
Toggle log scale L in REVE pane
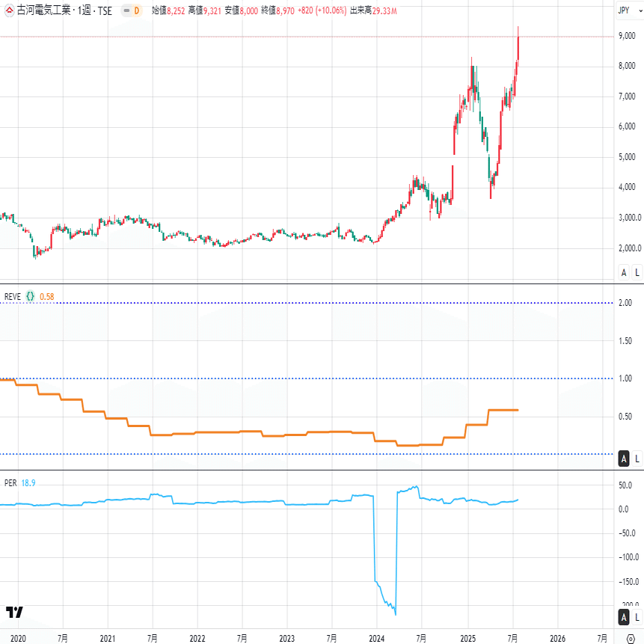coord(637,459)
